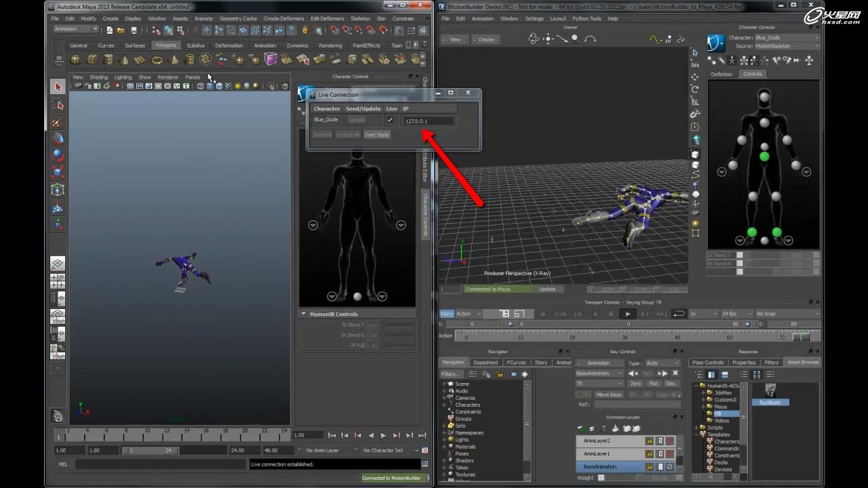Switch to the Definition tab in Character Controls
868x488 pixels.
(722, 74)
